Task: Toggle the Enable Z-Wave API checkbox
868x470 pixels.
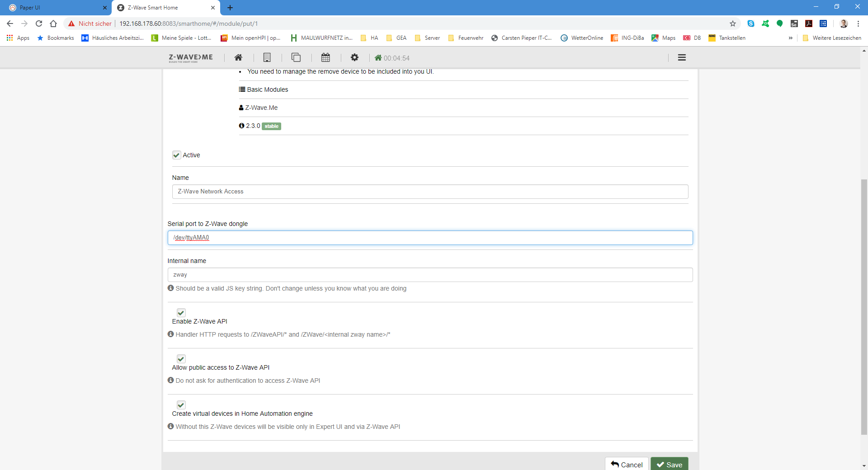Action: 181,313
